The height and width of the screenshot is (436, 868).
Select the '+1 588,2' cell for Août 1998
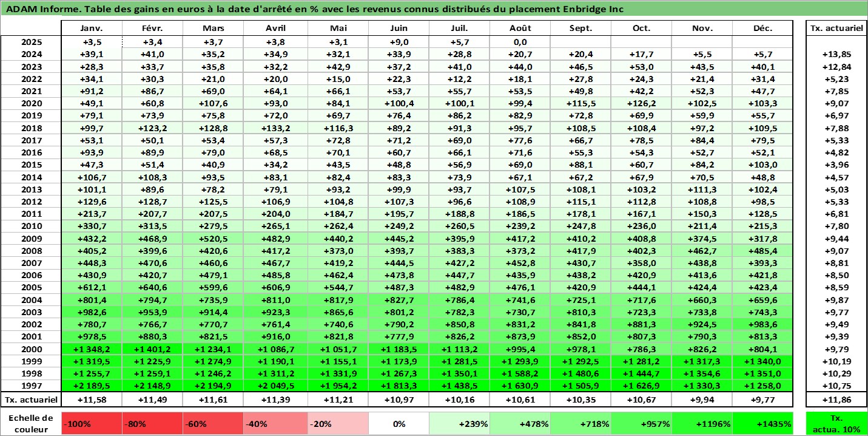tap(520, 373)
